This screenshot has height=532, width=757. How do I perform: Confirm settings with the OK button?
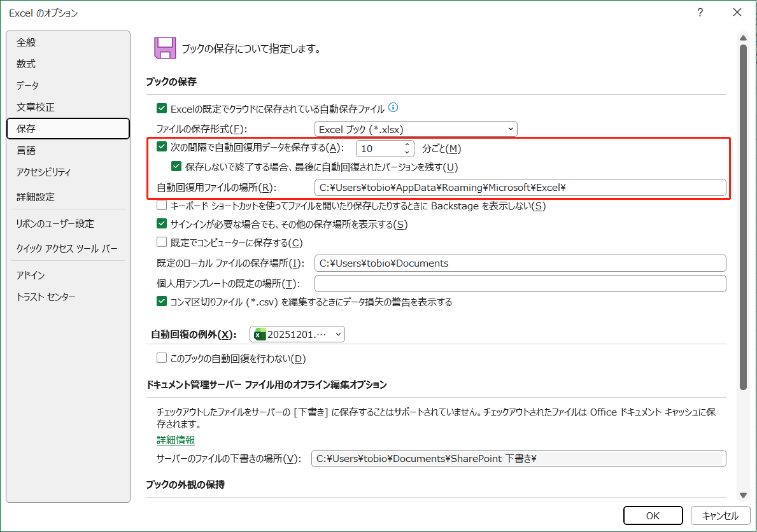pyautogui.click(x=653, y=515)
